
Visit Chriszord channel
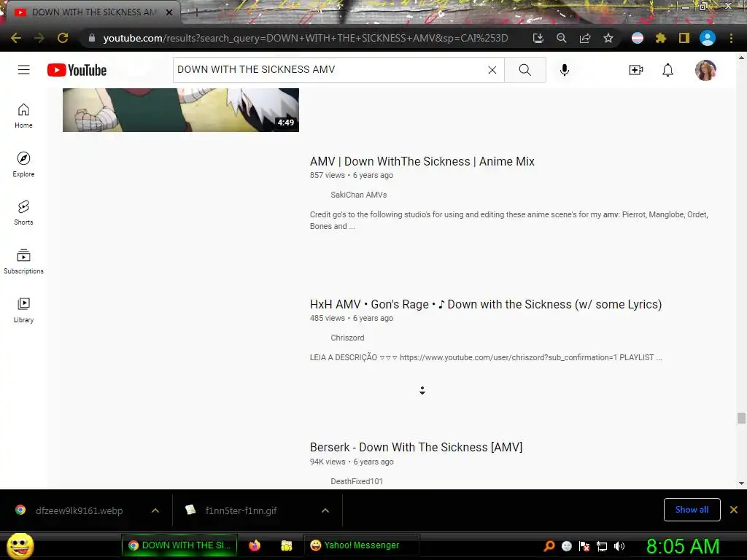pyautogui.click(x=347, y=338)
